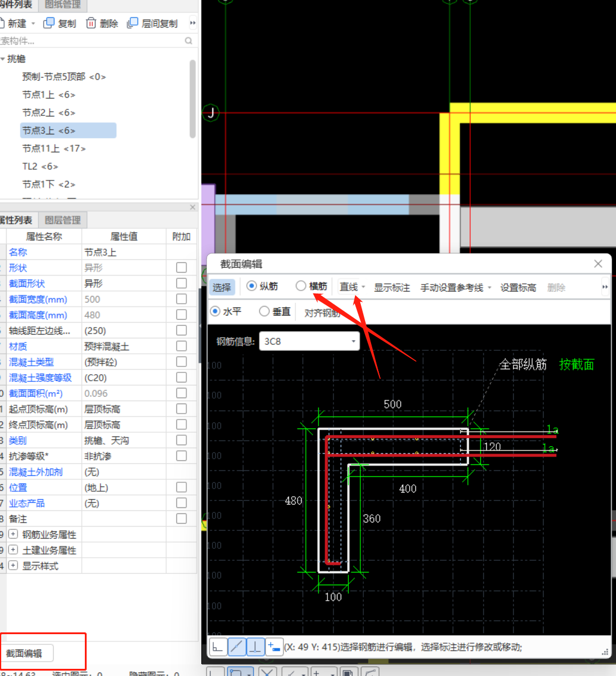Select tree item 节点1下 <2>
616x676 pixels.
(x=49, y=185)
